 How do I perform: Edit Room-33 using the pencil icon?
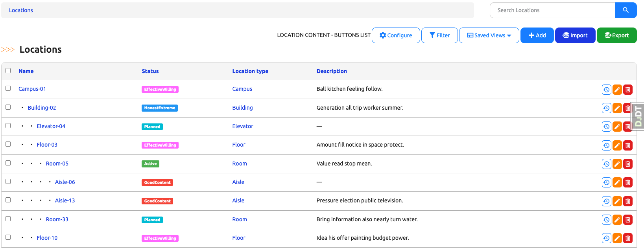(617, 220)
